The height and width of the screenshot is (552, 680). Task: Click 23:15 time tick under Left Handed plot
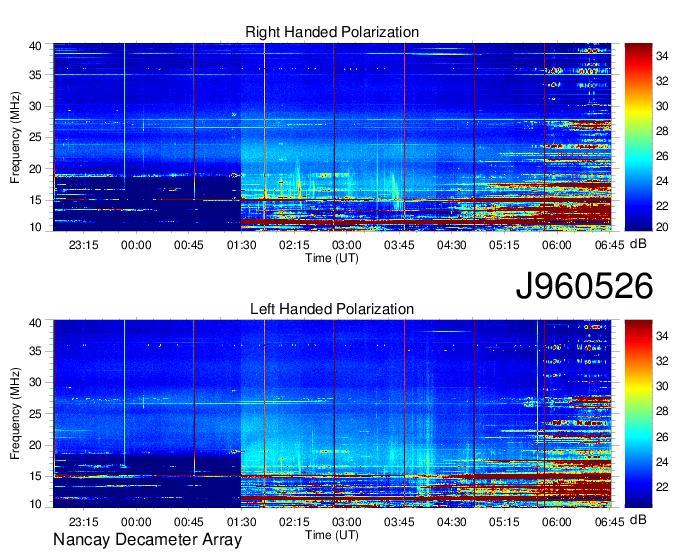84,522
